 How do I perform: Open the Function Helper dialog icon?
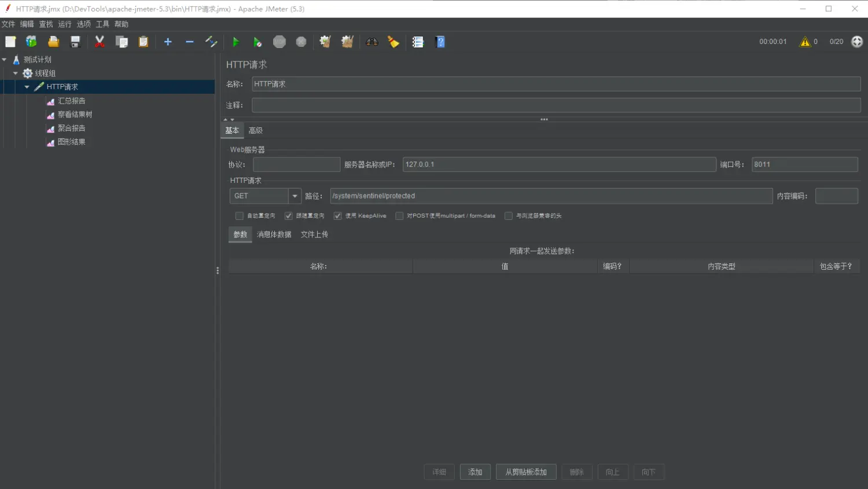pos(418,42)
